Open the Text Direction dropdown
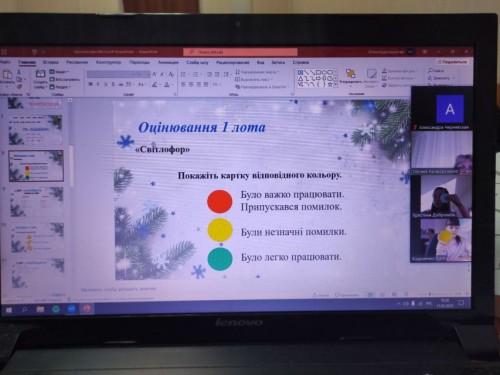 257,72
